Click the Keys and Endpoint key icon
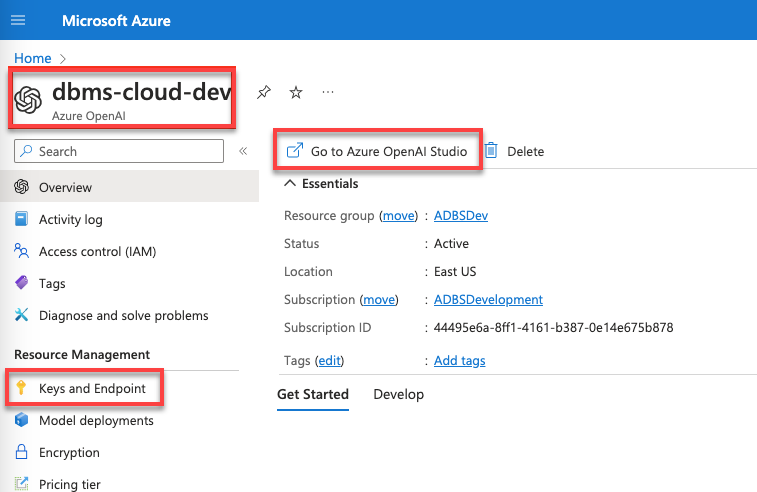The height and width of the screenshot is (492, 757). [21, 388]
